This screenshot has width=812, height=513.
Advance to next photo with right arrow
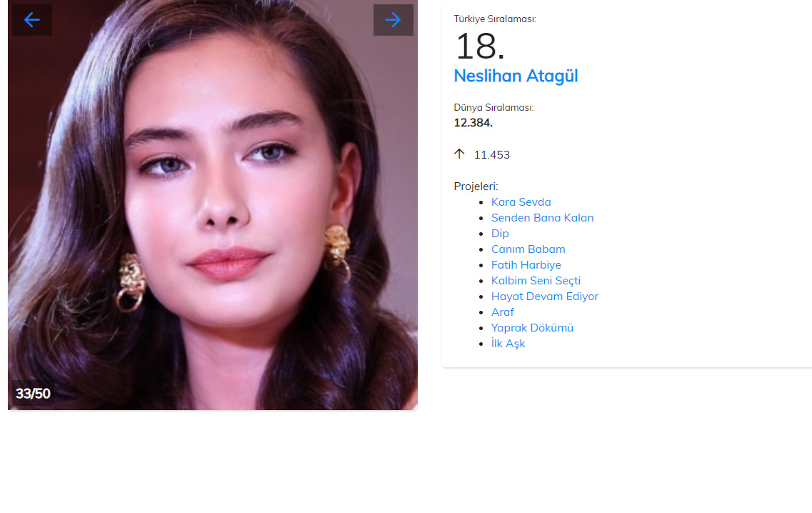click(x=393, y=20)
